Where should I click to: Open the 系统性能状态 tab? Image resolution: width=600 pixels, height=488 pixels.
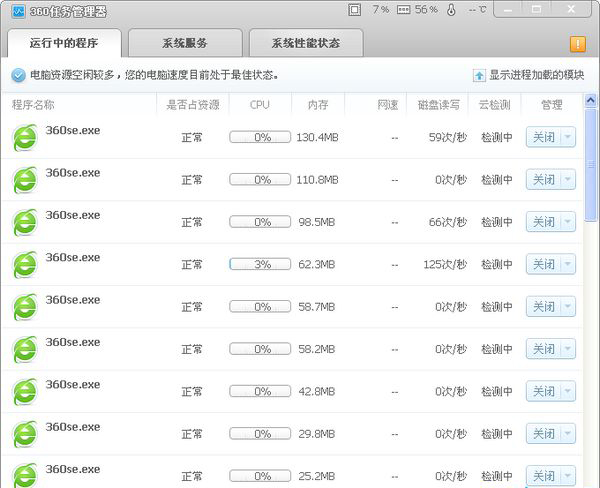coord(306,43)
